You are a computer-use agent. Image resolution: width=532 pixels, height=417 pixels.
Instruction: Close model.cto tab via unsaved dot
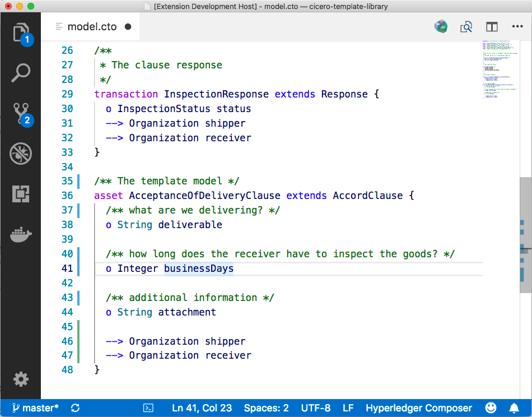click(x=128, y=26)
